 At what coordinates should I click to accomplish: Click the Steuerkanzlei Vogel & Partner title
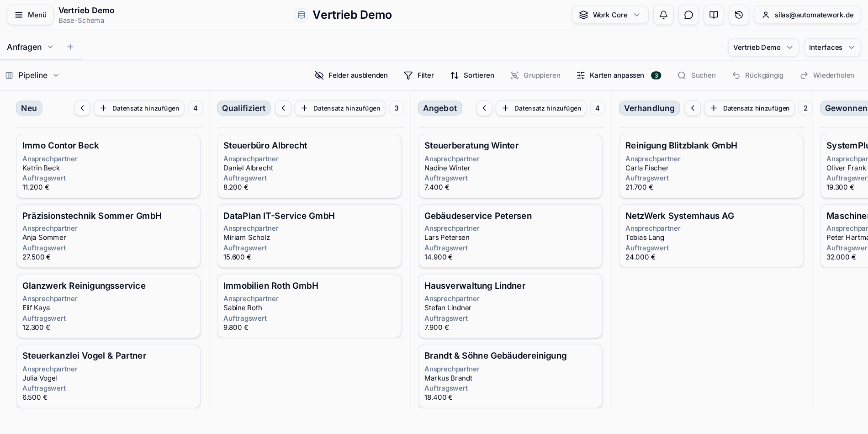[84, 355]
